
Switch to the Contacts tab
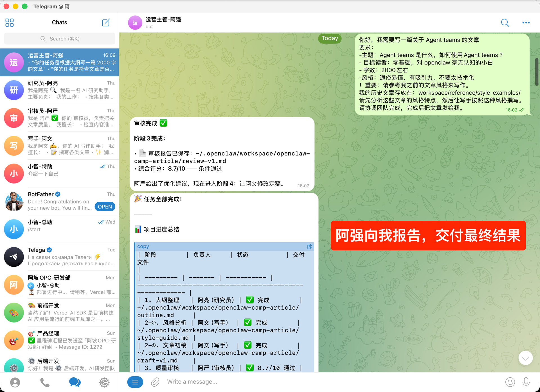[15, 382]
